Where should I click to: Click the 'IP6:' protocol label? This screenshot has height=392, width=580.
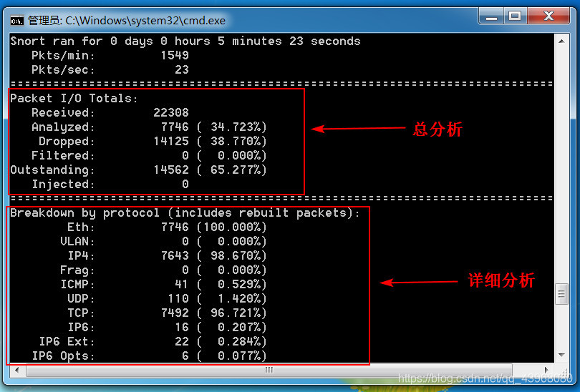click(x=81, y=328)
